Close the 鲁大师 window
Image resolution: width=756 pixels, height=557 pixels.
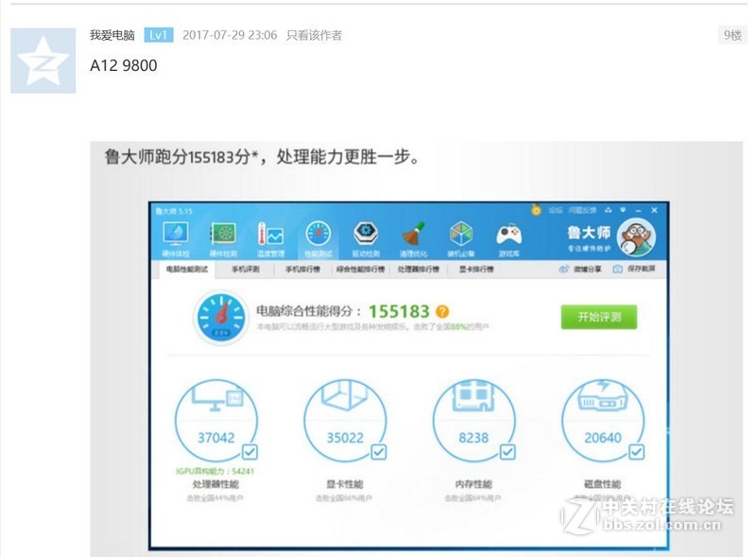(x=654, y=210)
